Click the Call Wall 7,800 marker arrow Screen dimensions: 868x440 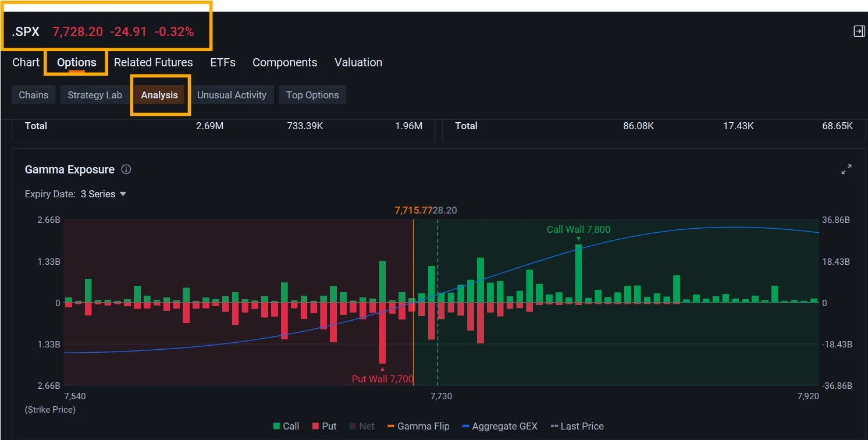(578, 239)
